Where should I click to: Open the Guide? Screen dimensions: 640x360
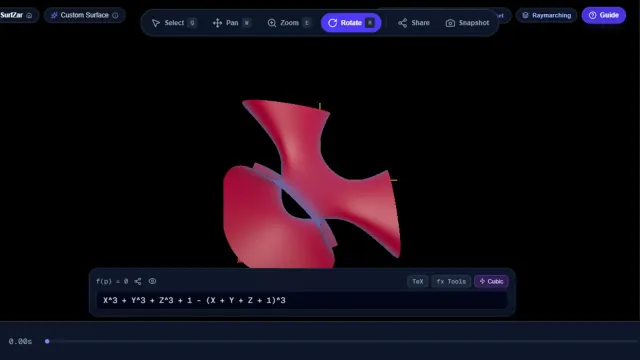[x=604, y=15]
